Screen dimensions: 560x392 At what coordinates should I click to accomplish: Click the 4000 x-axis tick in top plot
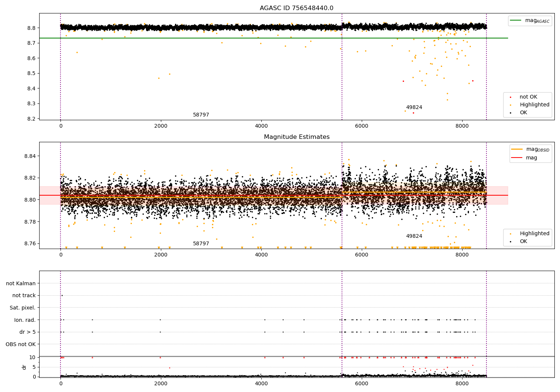click(261, 126)
